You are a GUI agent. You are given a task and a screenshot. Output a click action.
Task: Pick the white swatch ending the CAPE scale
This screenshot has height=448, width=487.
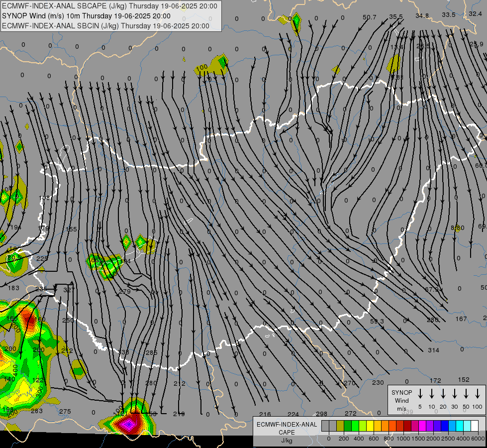pyautogui.click(x=475, y=426)
